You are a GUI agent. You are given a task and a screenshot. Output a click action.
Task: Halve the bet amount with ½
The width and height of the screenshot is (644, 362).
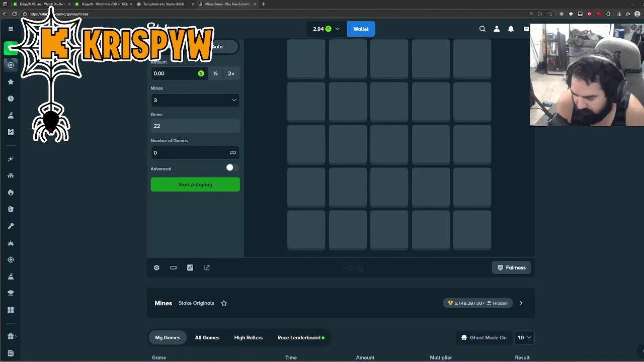pos(215,73)
